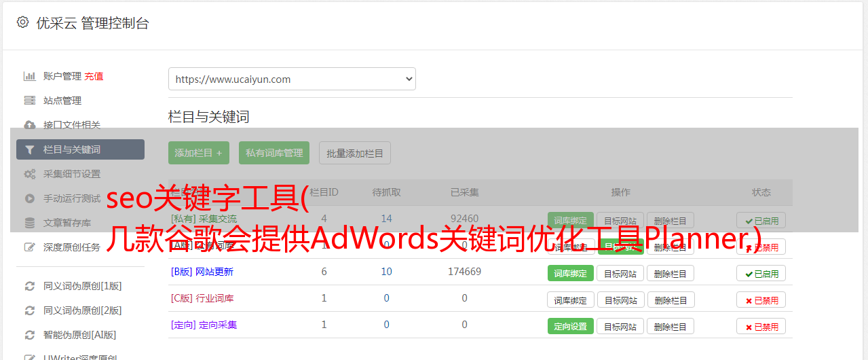868x360 pixels.
Task: Click the 站点管理 server icon
Action: tap(30, 101)
